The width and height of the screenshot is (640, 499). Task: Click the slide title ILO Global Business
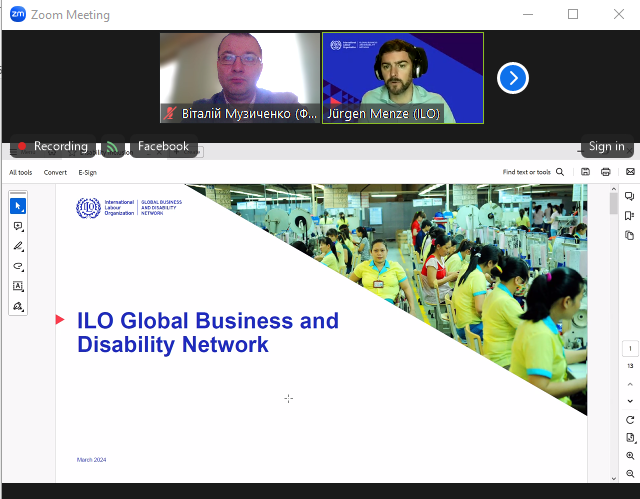208,332
